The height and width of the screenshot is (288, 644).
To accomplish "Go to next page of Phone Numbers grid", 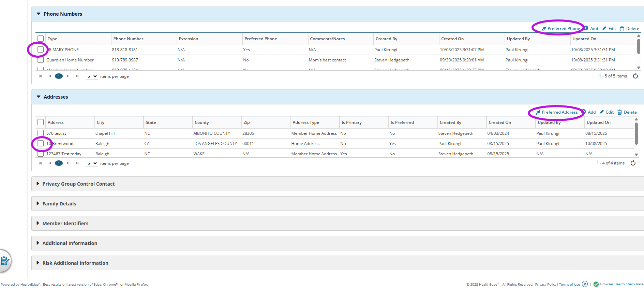I will (x=68, y=76).
